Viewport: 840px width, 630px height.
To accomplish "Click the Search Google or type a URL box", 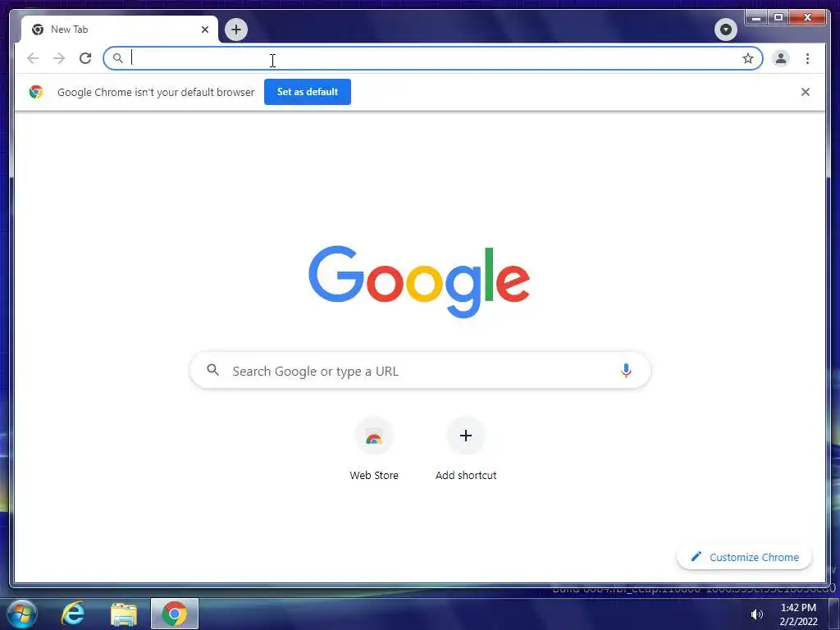I will coord(421,371).
